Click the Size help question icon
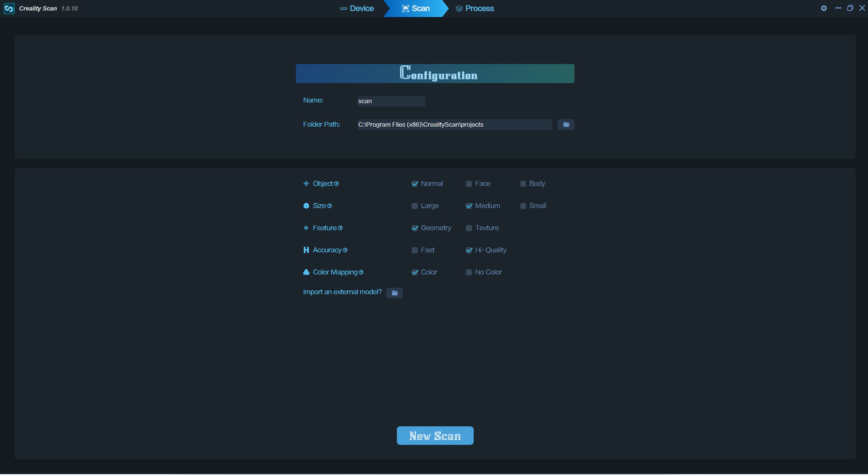This screenshot has width=868, height=475. click(x=329, y=206)
